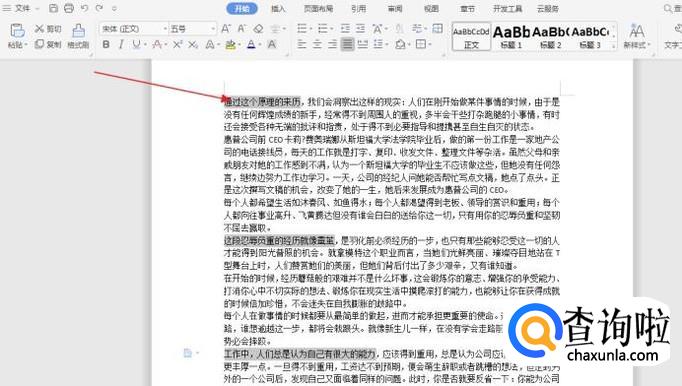Click the Print icon in quick access toolbar

point(69,8)
